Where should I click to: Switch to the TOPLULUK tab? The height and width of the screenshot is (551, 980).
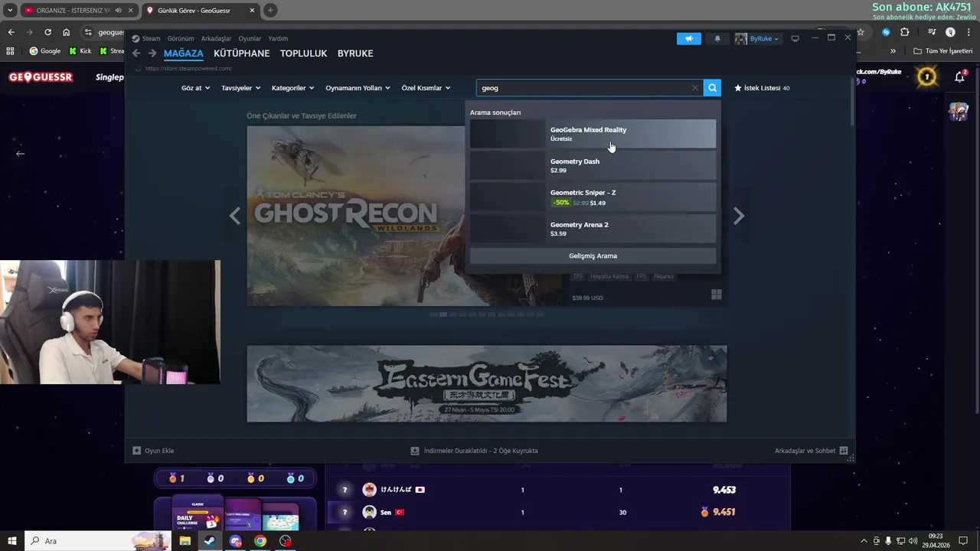(x=303, y=54)
